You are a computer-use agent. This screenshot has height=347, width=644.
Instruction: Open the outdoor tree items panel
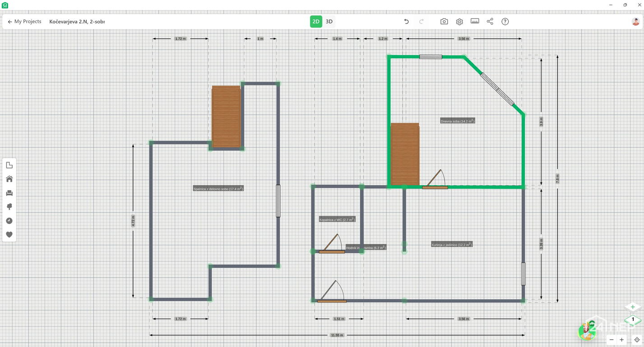(x=9, y=207)
